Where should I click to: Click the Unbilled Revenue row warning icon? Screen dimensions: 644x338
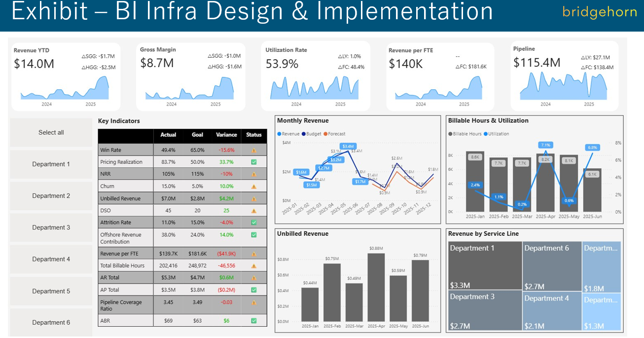click(x=254, y=198)
